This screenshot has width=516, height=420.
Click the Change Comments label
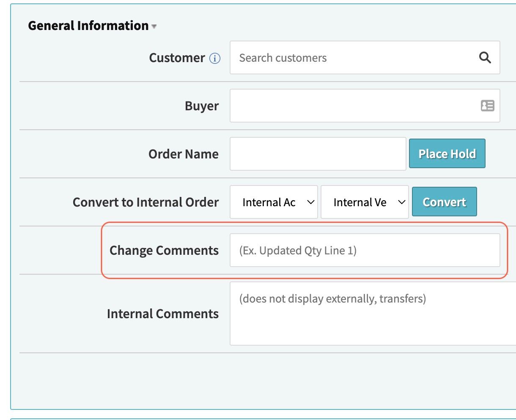(x=164, y=251)
